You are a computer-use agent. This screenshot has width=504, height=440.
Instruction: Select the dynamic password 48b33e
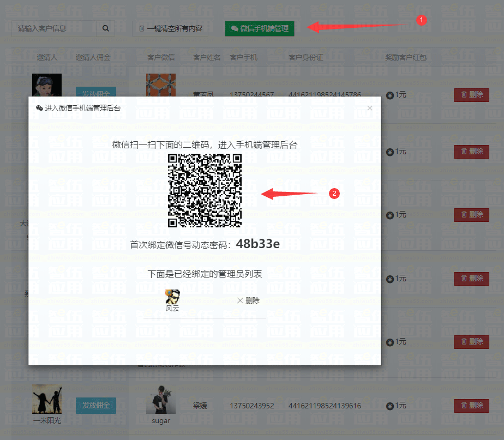point(258,244)
